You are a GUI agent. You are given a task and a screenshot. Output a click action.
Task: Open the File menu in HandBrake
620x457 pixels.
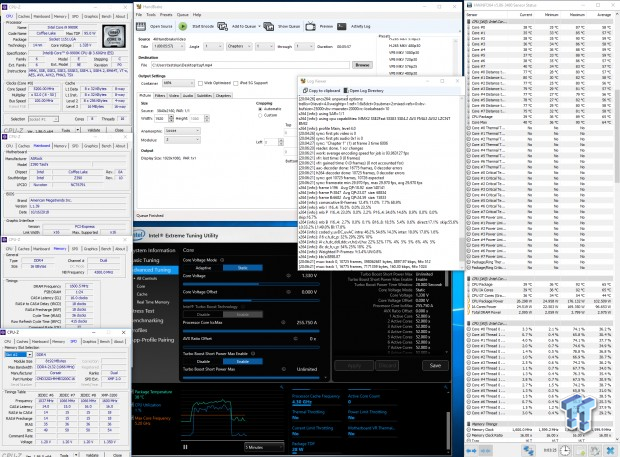[x=139, y=15]
